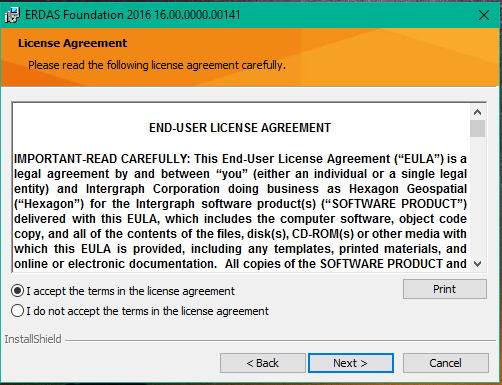Click the InstallShield label
The height and width of the screenshot is (385, 502).
[33, 339]
